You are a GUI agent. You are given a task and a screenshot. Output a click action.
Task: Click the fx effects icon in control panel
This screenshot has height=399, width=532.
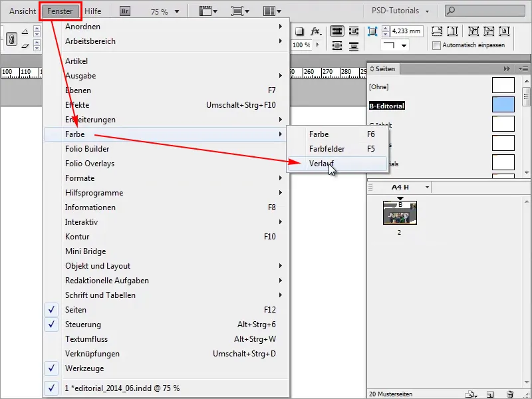(314, 32)
